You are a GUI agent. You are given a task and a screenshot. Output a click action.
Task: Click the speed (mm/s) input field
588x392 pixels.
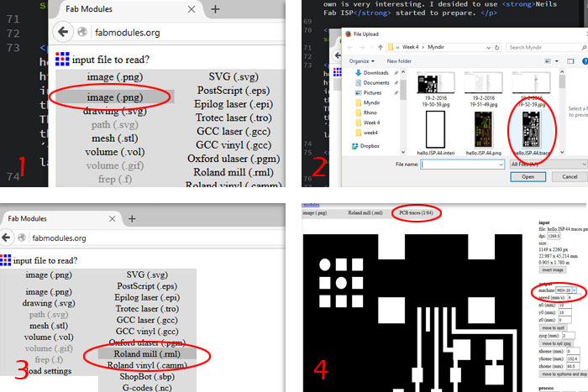(574, 297)
